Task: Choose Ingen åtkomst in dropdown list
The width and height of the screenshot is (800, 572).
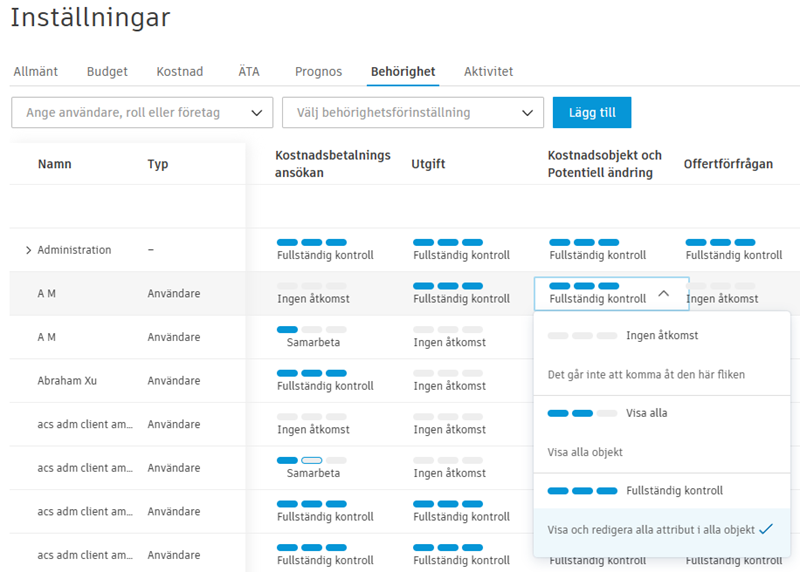Action: coord(662,335)
